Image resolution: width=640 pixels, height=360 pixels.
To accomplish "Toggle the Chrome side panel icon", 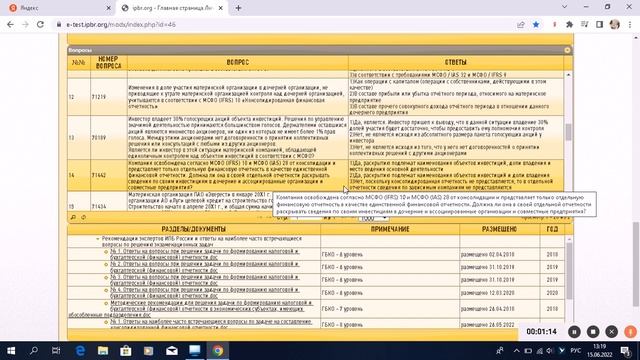I will pyautogui.click(x=599, y=25).
